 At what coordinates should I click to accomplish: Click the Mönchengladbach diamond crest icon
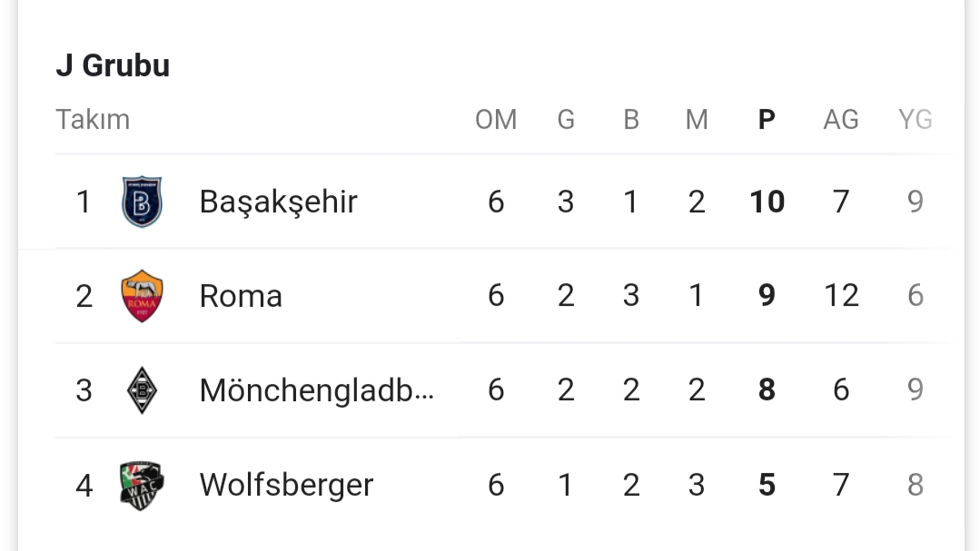pyautogui.click(x=142, y=390)
